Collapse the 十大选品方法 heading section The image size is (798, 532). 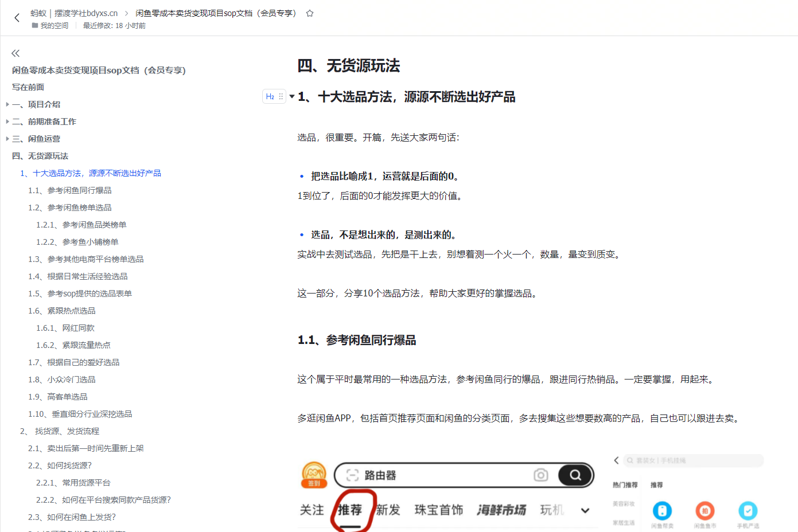click(292, 96)
